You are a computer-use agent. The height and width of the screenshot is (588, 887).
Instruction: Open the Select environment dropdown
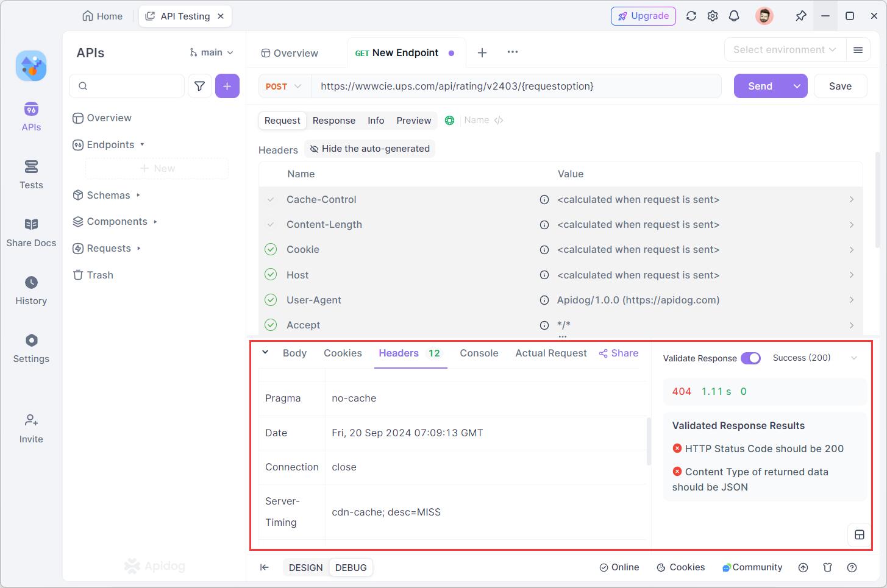click(x=785, y=50)
